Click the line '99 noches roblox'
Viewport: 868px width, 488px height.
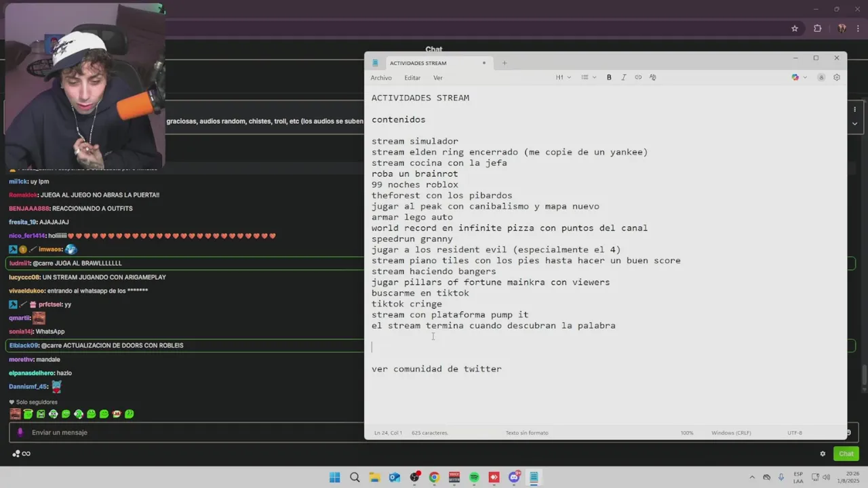(415, 184)
